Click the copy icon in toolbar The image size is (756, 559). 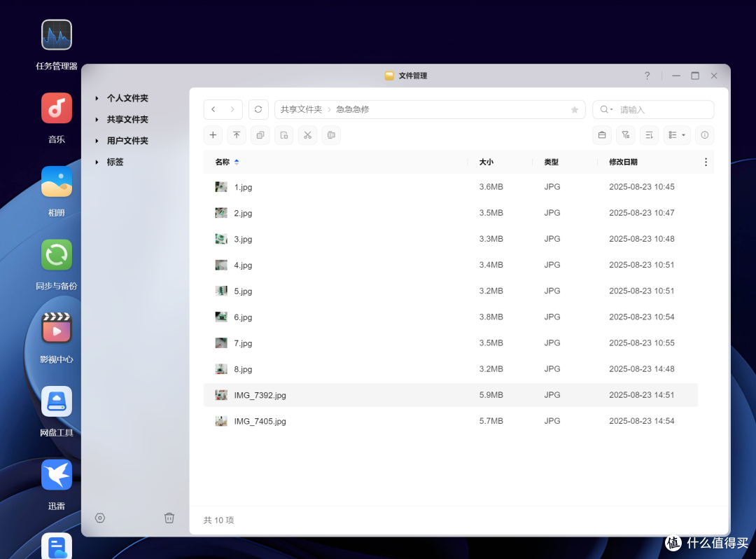coord(260,135)
